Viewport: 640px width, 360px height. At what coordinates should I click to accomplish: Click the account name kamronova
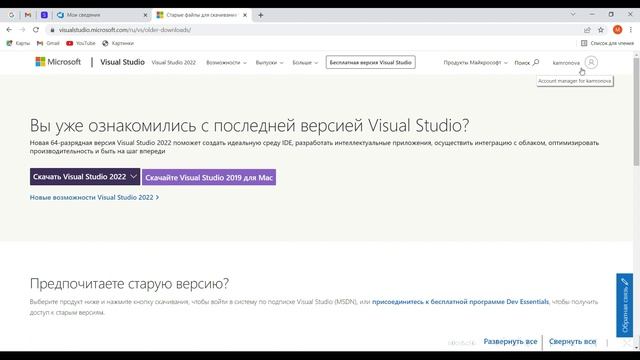(x=566, y=63)
